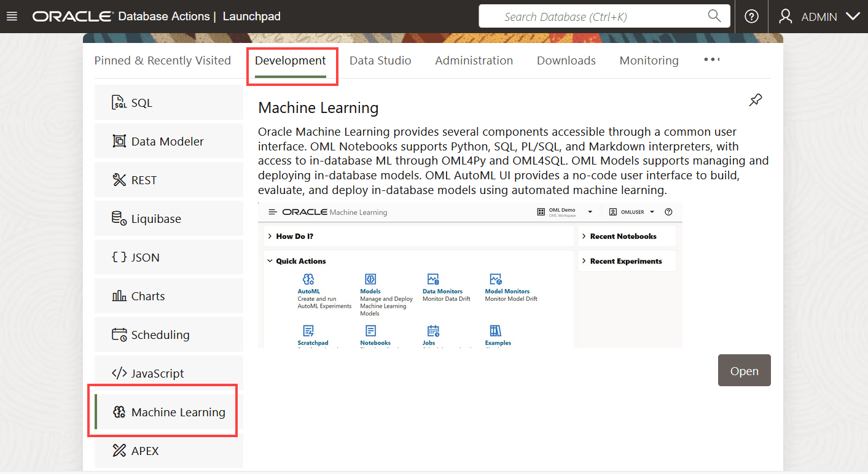Switch to the Data Studio tab
868x474 pixels.
tap(380, 61)
